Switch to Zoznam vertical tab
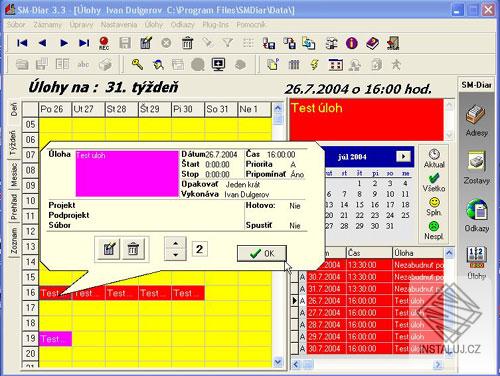The height and width of the screenshot is (376, 500). [14, 241]
